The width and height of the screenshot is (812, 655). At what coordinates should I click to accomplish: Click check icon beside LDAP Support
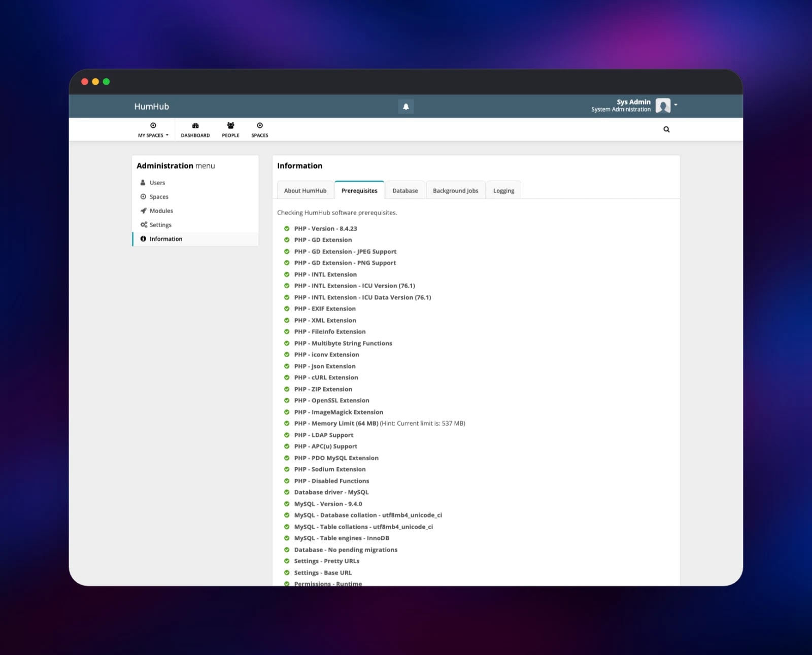tap(287, 435)
